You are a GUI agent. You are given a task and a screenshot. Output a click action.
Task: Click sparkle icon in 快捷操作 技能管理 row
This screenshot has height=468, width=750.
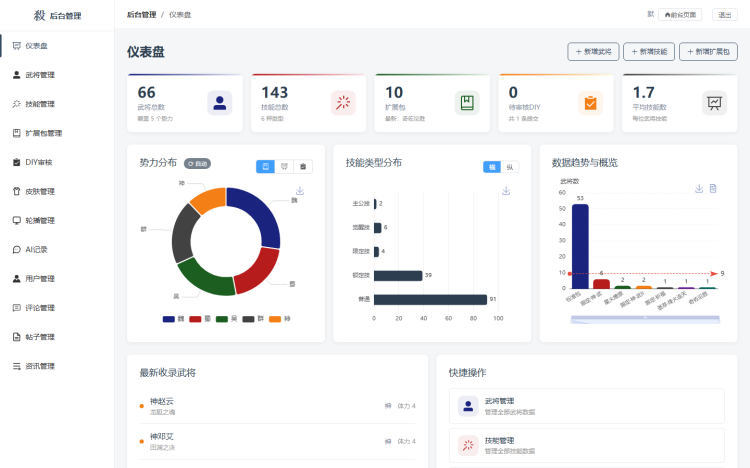(x=468, y=445)
